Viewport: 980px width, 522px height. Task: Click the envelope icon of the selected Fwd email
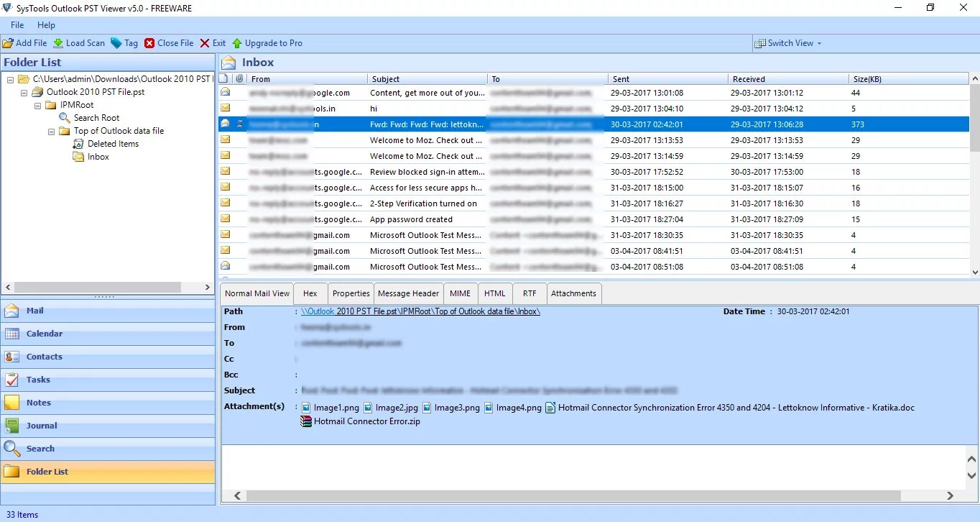[x=225, y=124]
